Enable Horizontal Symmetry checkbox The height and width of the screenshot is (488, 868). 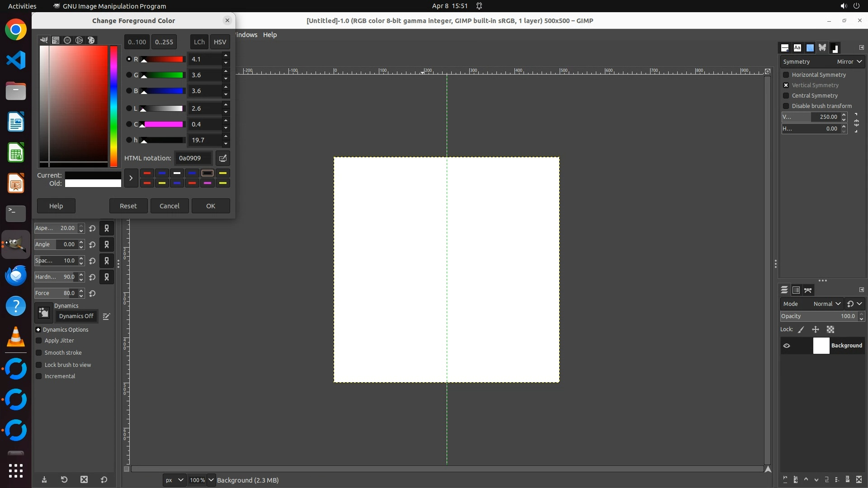786,75
